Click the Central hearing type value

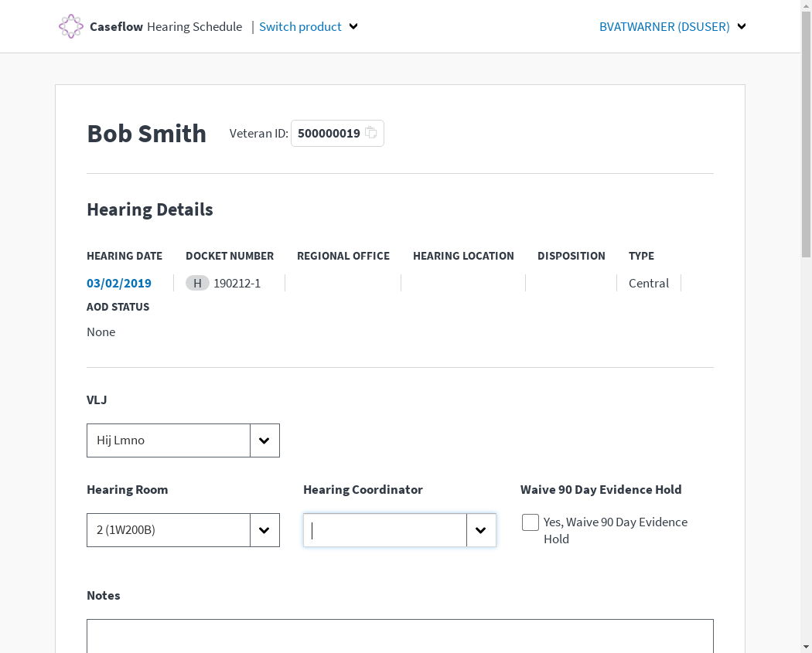(648, 283)
